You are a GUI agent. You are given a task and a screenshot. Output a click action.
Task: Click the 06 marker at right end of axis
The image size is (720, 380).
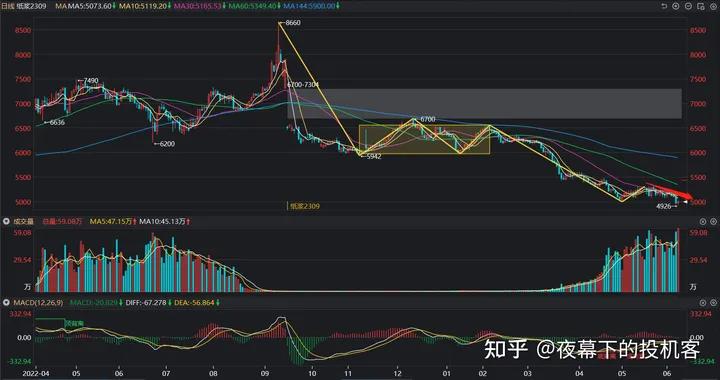667,374
